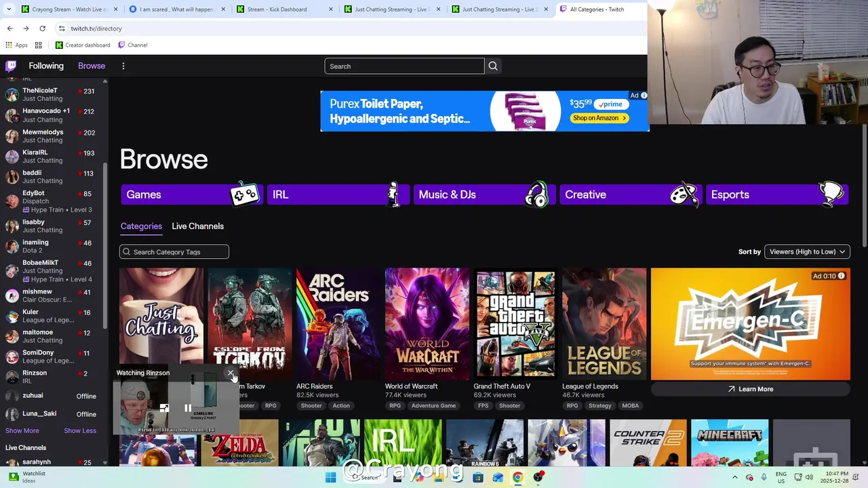This screenshot has height=488, width=868.
Task: Click the FPS tag under Grand Theft Auto V
Action: point(483,406)
